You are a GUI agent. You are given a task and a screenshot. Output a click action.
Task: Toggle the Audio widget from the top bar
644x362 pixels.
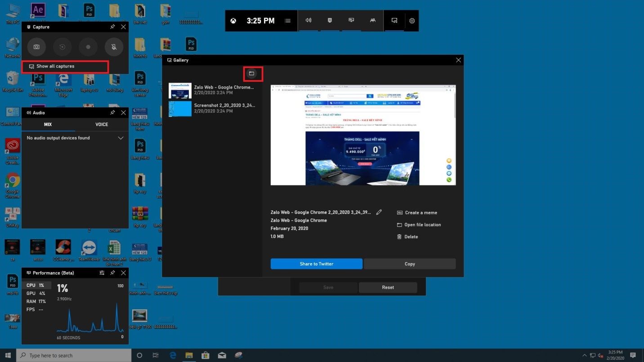[x=309, y=21]
